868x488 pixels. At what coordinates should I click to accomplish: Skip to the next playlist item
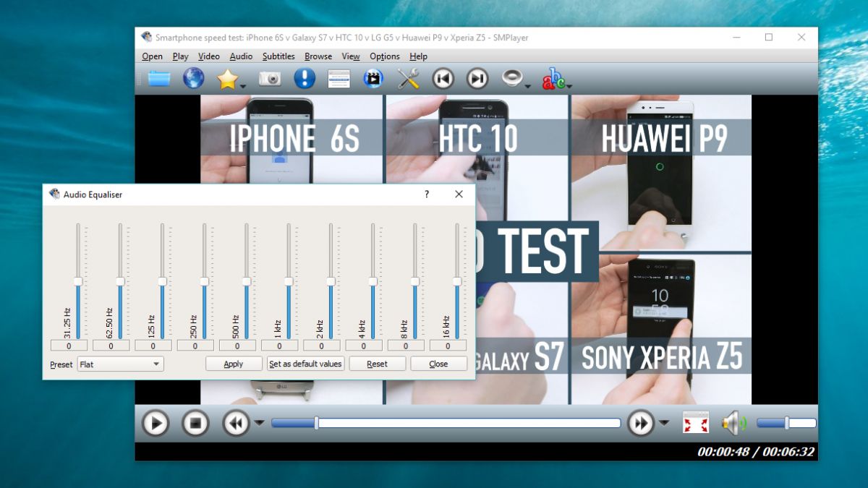click(477, 78)
